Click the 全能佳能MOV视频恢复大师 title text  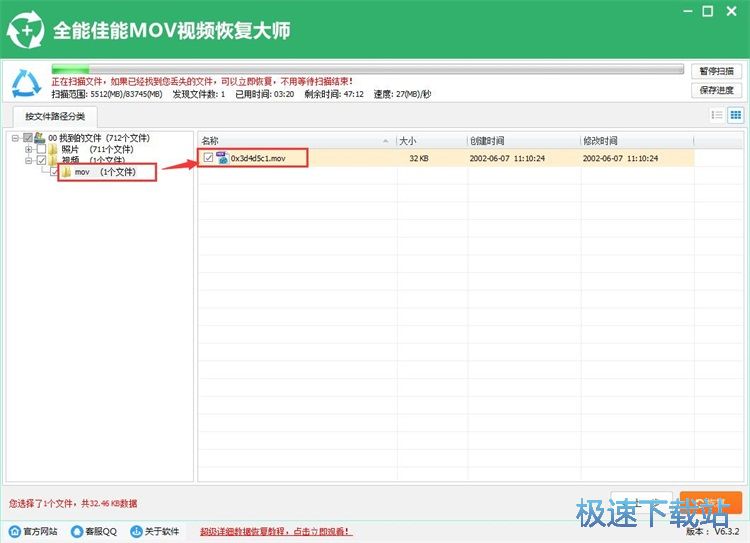[171, 30]
